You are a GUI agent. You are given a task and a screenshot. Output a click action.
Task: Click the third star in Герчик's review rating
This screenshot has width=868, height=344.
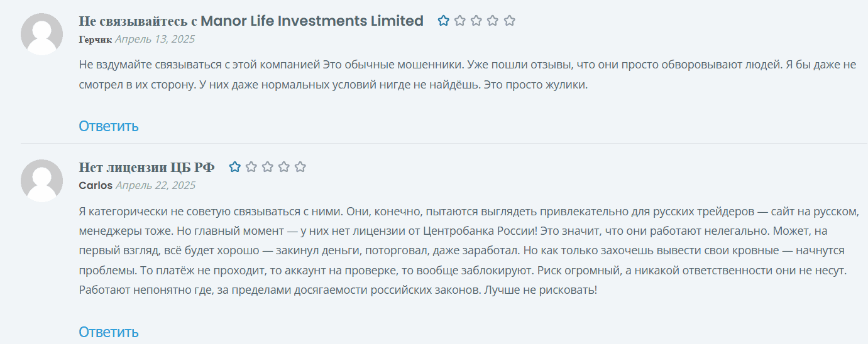click(476, 21)
